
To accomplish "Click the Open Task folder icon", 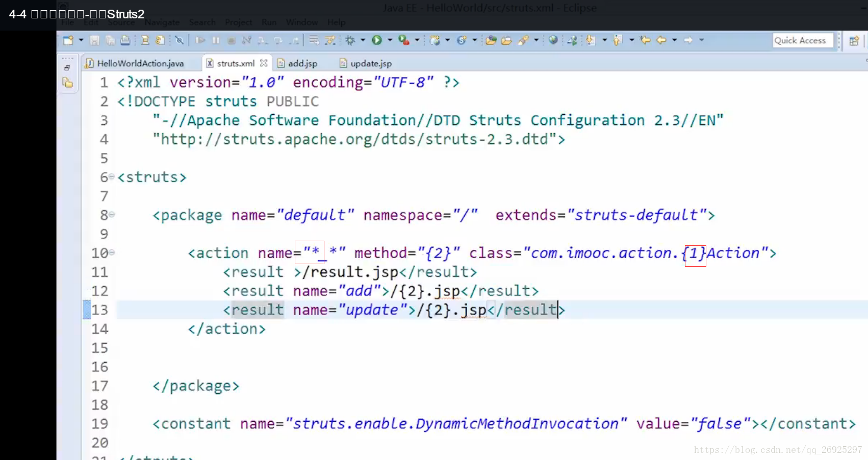I will 506,40.
